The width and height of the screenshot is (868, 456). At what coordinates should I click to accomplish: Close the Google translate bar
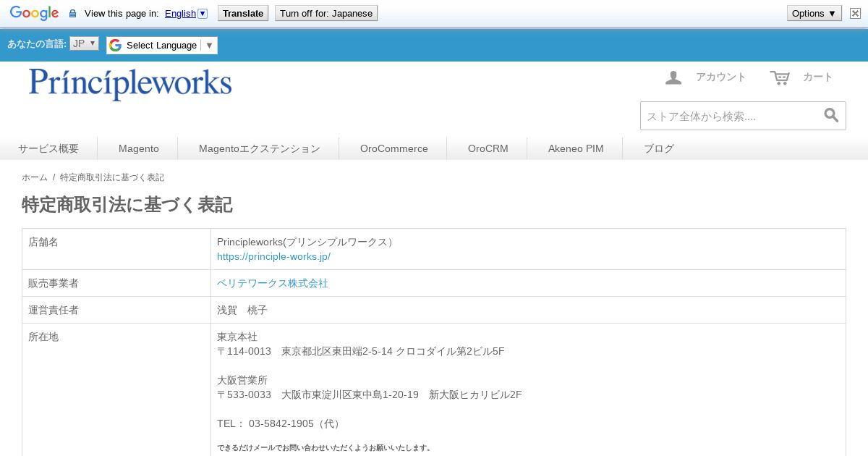coord(855,13)
